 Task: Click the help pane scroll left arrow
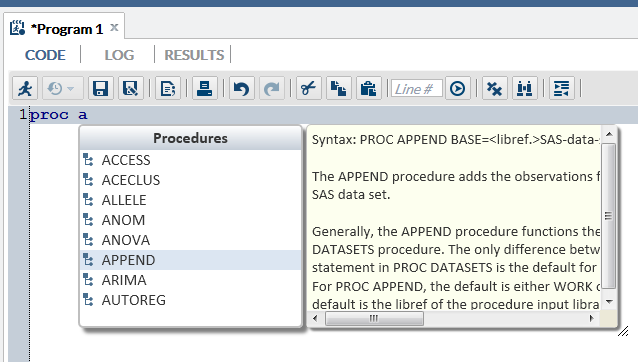[315, 318]
